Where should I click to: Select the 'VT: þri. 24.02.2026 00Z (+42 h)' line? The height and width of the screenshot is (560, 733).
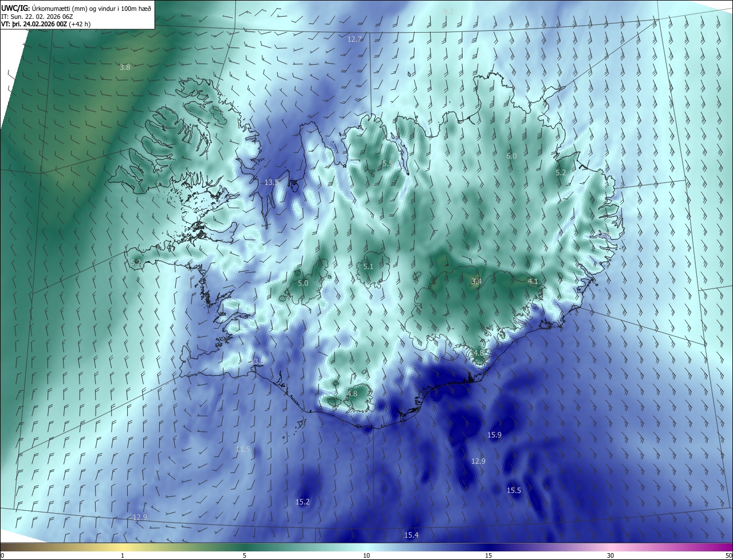click(46, 24)
